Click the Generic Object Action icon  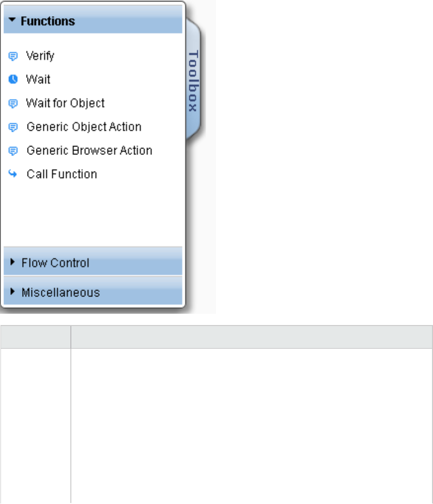(x=13, y=127)
